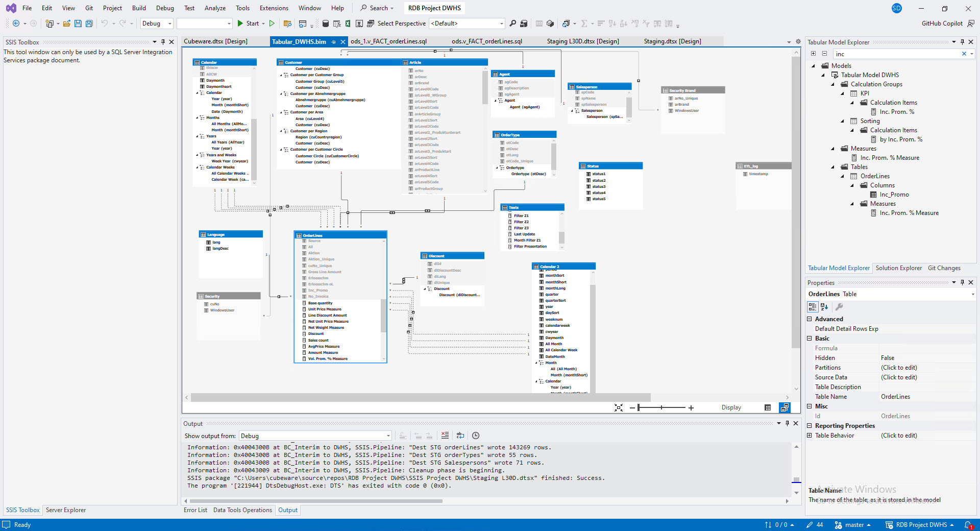Open GitHub Copilot in the toolbar
The image size is (980, 531).
[x=942, y=23]
